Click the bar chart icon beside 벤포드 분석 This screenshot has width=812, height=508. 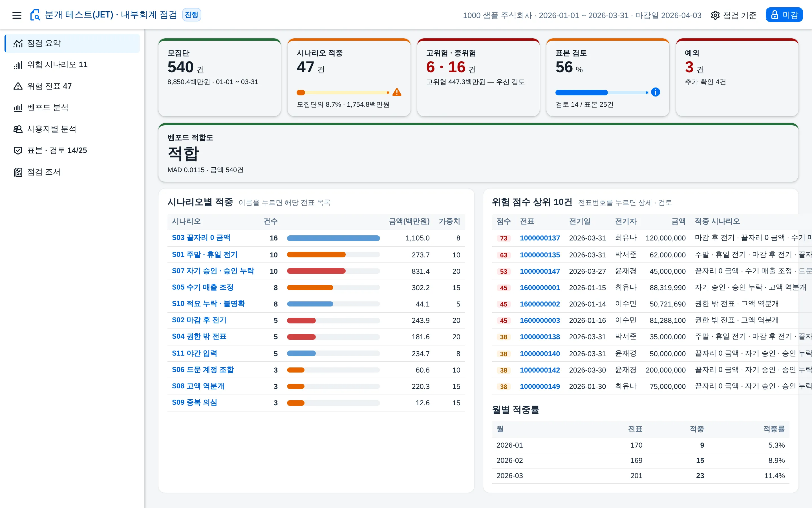18,108
